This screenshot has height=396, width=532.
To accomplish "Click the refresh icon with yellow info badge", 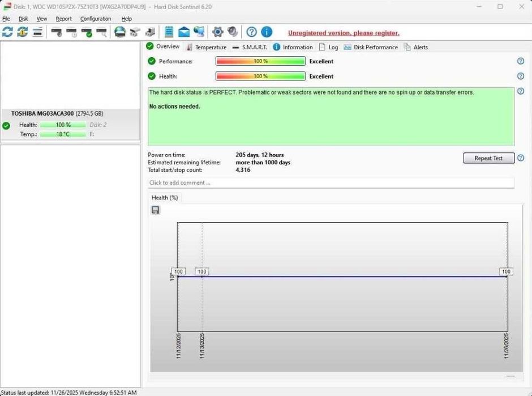I will 23,32.
